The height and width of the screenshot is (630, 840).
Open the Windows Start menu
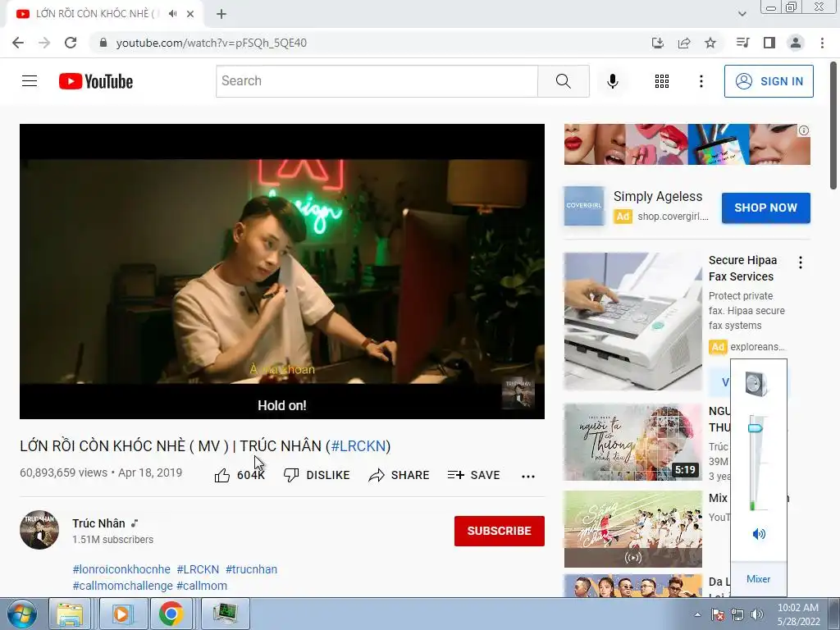[x=21, y=614]
